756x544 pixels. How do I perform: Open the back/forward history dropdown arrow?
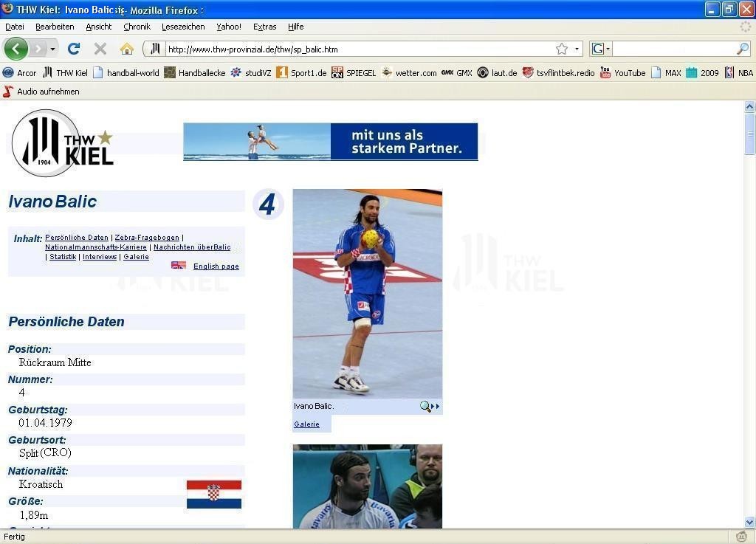tap(52, 49)
